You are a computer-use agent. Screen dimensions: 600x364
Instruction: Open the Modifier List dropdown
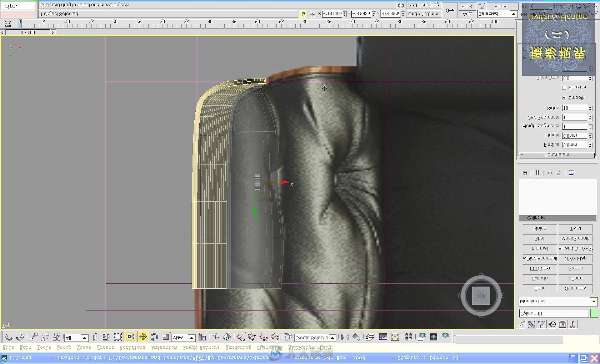(558, 302)
